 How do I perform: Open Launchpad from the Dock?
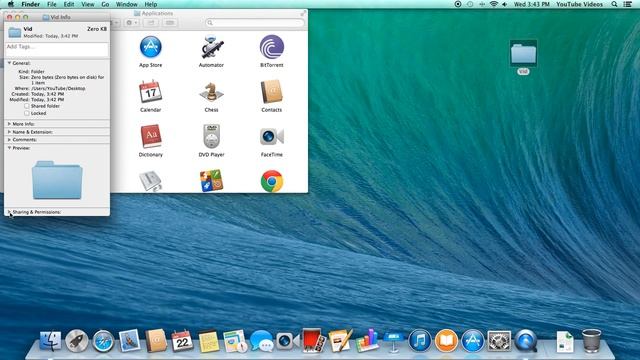[77, 341]
